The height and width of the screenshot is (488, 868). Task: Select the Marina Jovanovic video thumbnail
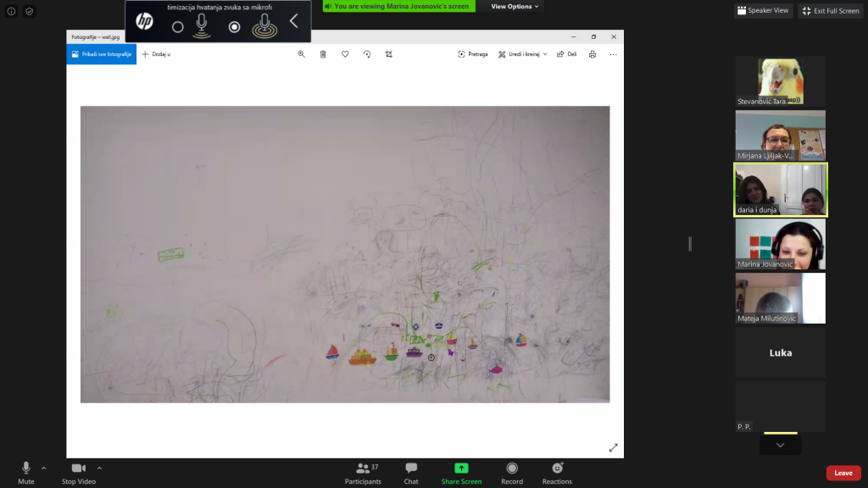pos(780,245)
